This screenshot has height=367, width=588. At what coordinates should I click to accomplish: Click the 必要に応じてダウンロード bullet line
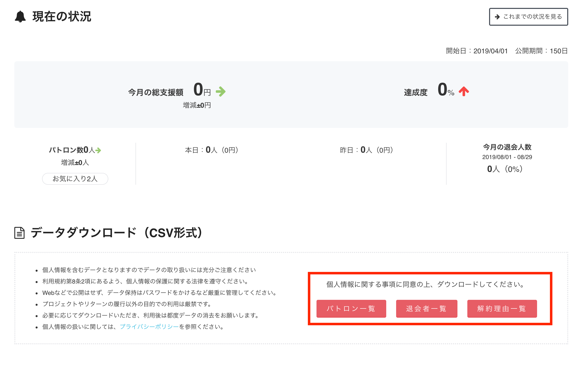pyautogui.click(x=151, y=315)
